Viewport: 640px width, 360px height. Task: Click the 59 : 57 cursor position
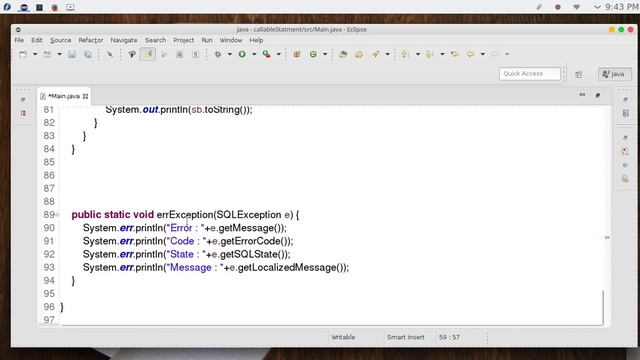[449, 337]
